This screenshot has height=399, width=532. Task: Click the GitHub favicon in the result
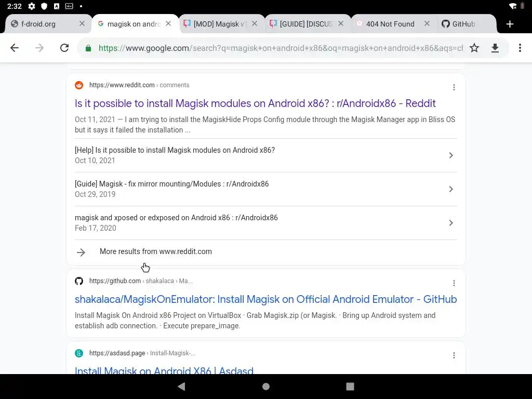point(79,281)
